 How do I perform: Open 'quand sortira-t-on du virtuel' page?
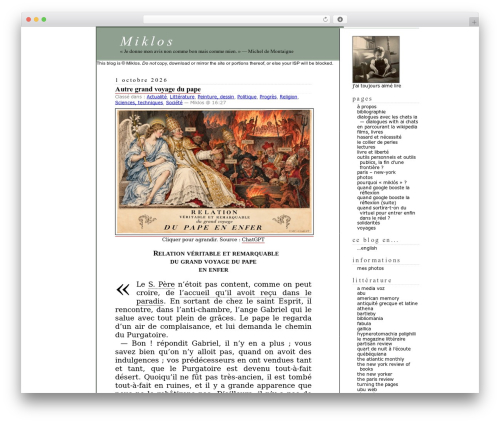pyautogui.click(x=386, y=213)
